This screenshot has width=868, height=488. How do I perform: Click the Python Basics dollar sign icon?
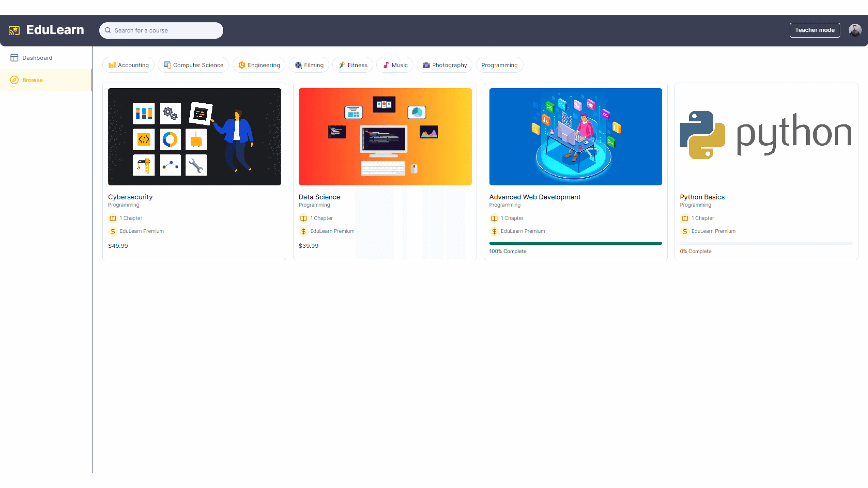click(685, 231)
